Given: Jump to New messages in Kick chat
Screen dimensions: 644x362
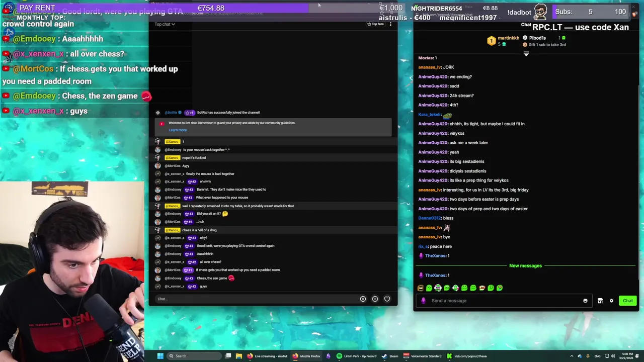Looking at the screenshot, I should [x=525, y=265].
